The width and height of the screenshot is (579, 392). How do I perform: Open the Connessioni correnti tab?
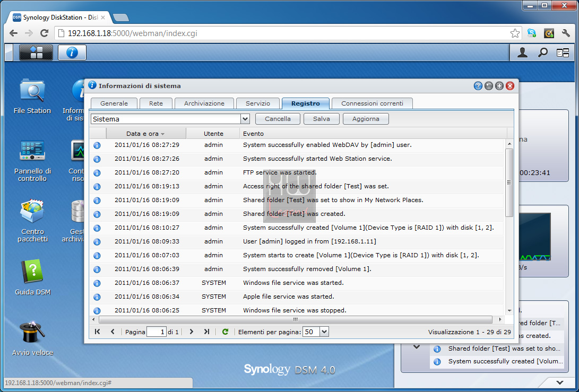pos(372,103)
